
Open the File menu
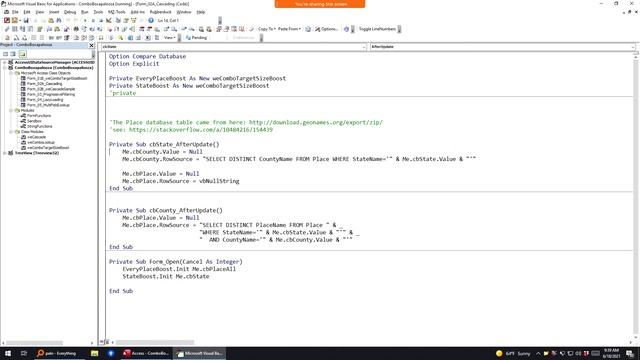click(x=15, y=12)
